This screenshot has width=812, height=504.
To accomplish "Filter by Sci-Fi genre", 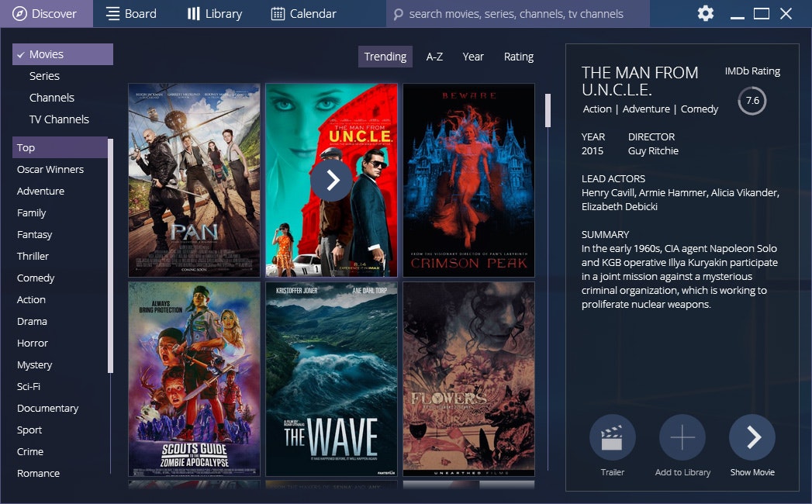I will click(29, 387).
